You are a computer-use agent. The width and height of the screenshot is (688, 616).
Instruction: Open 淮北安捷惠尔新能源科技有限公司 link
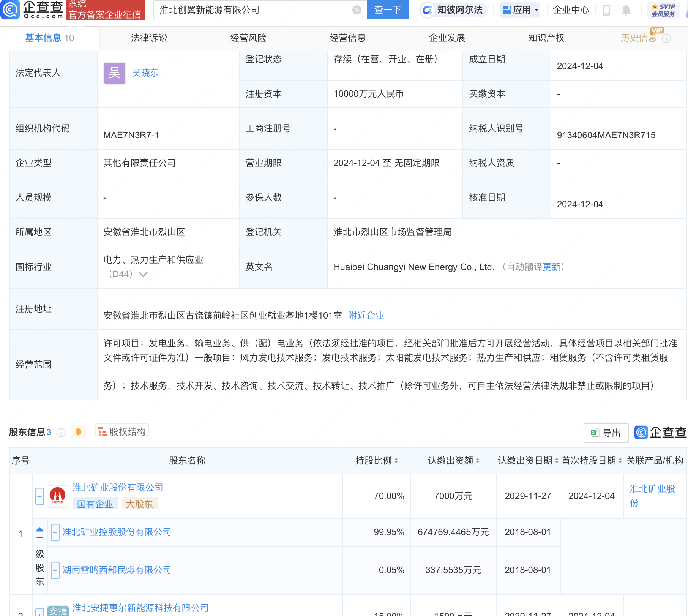coord(140,608)
